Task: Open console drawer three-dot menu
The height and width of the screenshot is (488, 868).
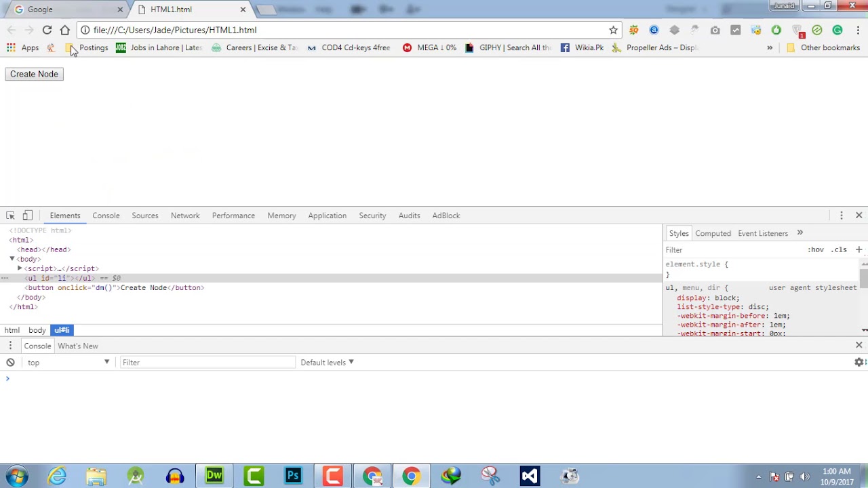Action: click(10, 346)
